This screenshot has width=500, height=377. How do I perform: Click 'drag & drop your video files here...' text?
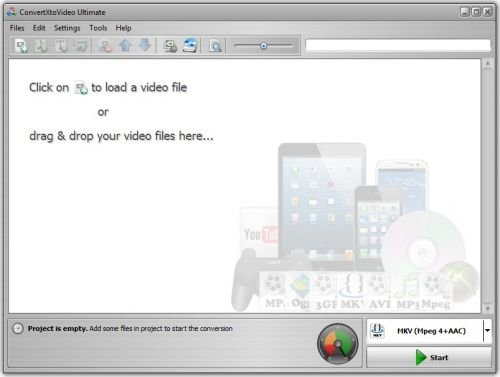point(121,136)
